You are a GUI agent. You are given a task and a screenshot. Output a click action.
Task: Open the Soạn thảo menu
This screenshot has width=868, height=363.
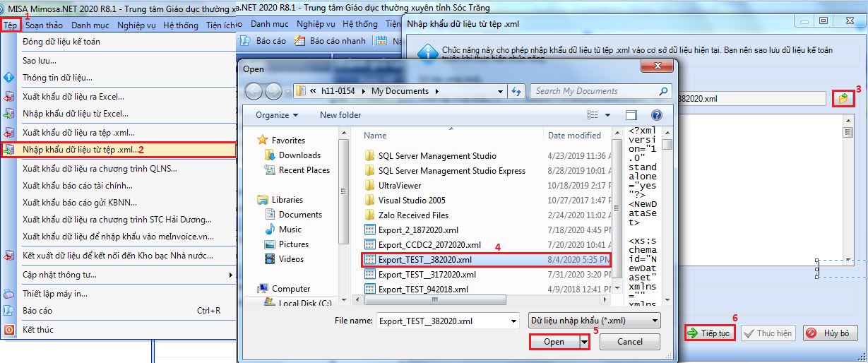(x=44, y=25)
